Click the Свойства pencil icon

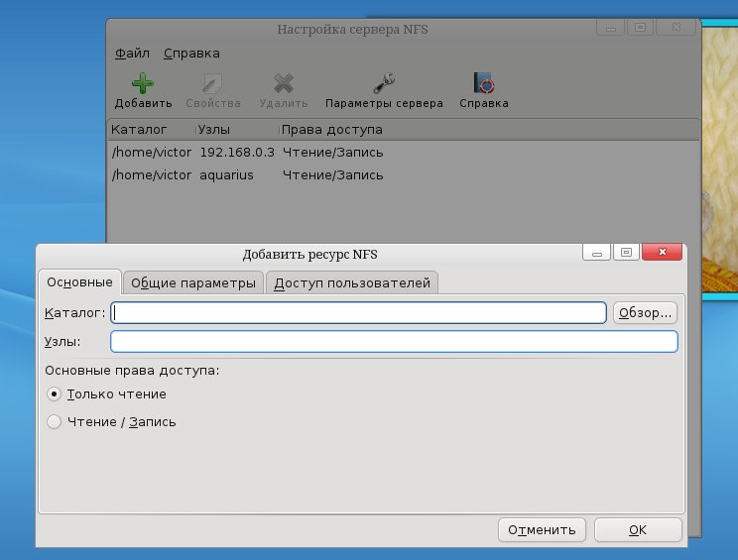pos(212,83)
